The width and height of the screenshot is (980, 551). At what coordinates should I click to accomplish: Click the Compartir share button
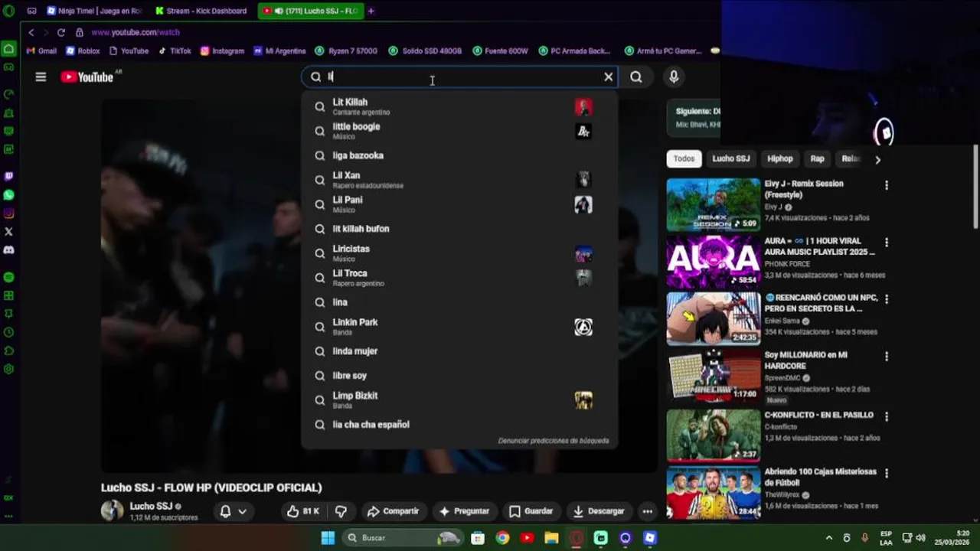[x=393, y=511]
